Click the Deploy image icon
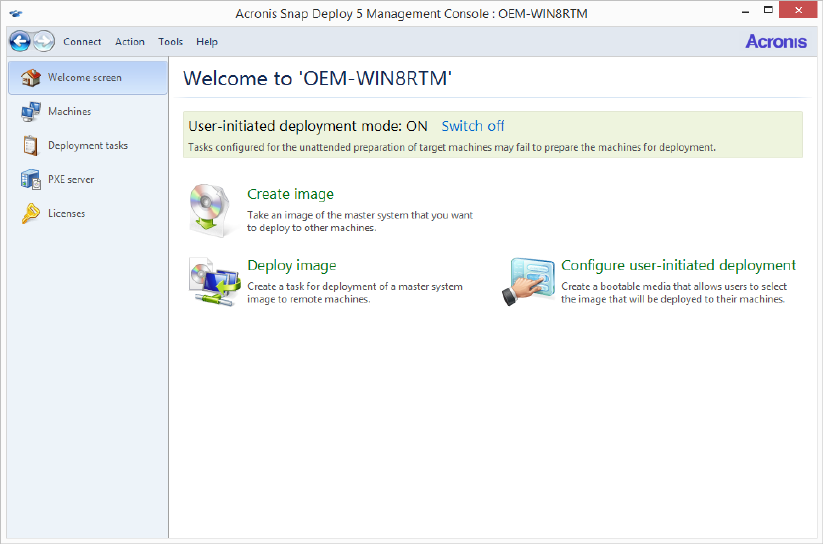Image resolution: width=823 pixels, height=544 pixels. click(214, 281)
